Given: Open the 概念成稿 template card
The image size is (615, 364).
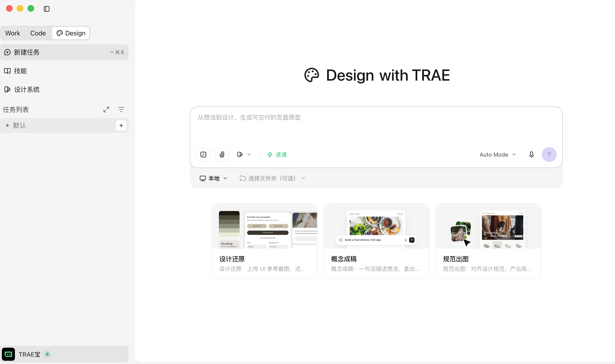Looking at the screenshot, I should coord(376,241).
